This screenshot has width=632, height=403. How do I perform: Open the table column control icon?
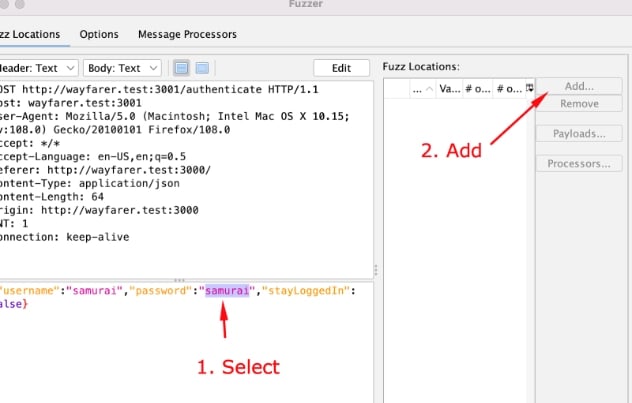point(530,88)
